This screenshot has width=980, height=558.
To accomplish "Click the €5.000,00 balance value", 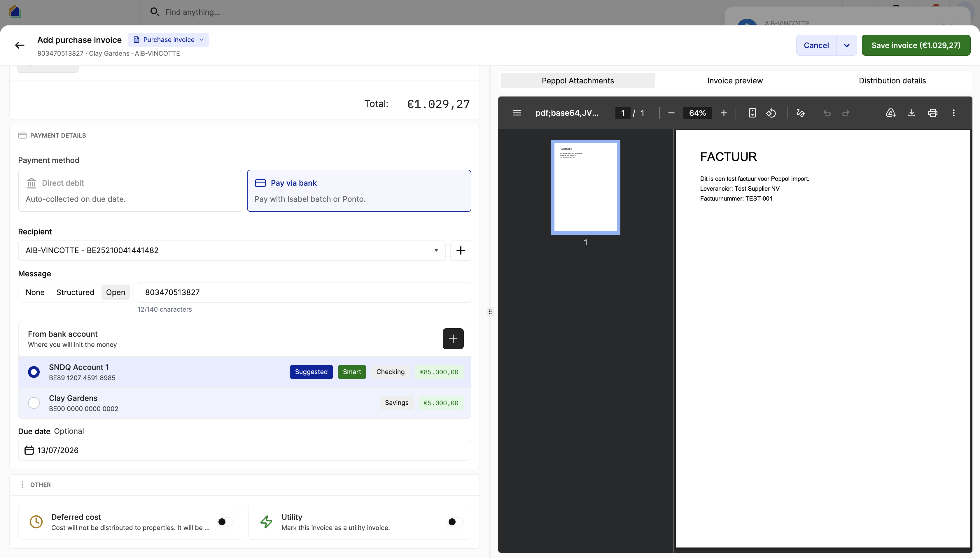I will 440,403.
